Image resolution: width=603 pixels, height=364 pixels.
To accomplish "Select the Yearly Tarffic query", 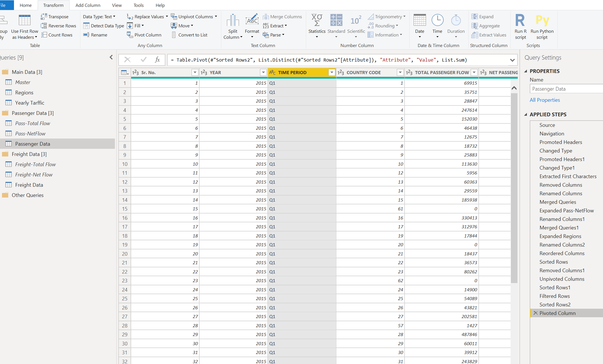I will [x=30, y=103].
